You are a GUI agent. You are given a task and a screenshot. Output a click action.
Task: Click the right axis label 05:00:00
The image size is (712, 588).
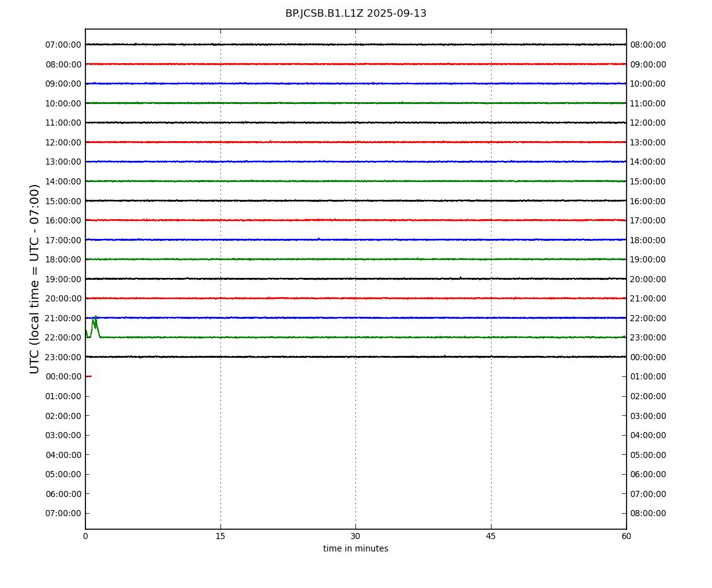[648, 455]
